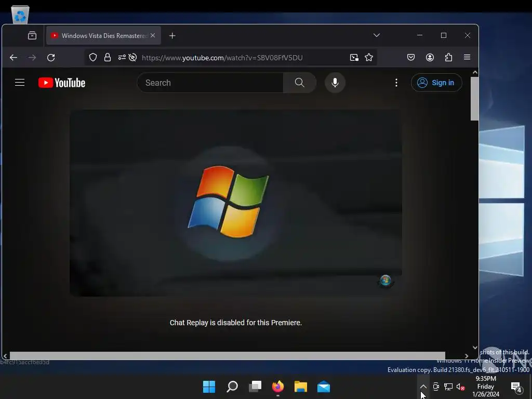Save page to Pocket
Image resolution: width=532 pixels, height=399 pixels.
(x=411, y=57)
